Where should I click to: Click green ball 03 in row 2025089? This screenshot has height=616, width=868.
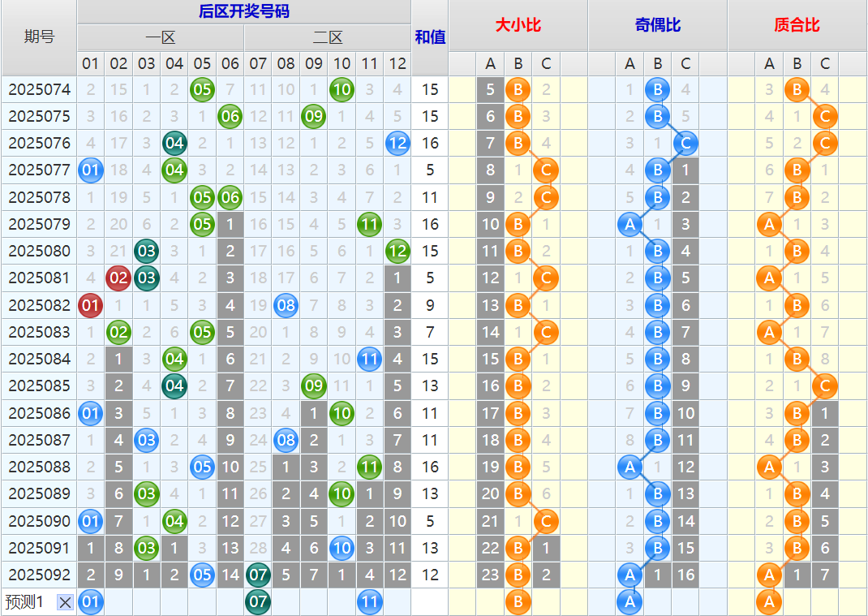click(x=147, y=493)
